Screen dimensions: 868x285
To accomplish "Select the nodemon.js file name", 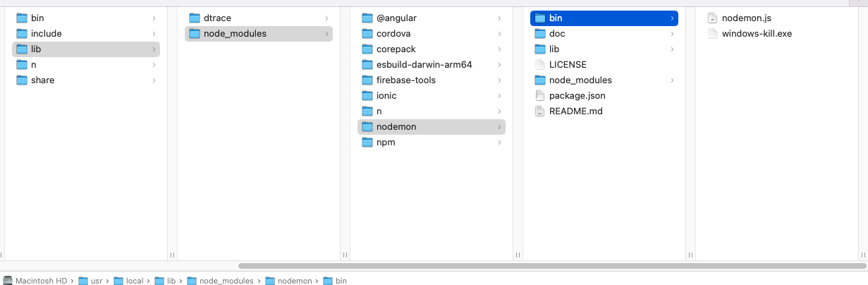I will (x=746, y=18).
